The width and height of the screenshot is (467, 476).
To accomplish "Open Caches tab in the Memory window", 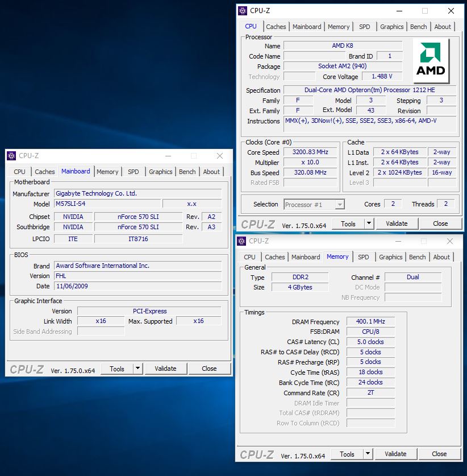I will pos(275,257).
